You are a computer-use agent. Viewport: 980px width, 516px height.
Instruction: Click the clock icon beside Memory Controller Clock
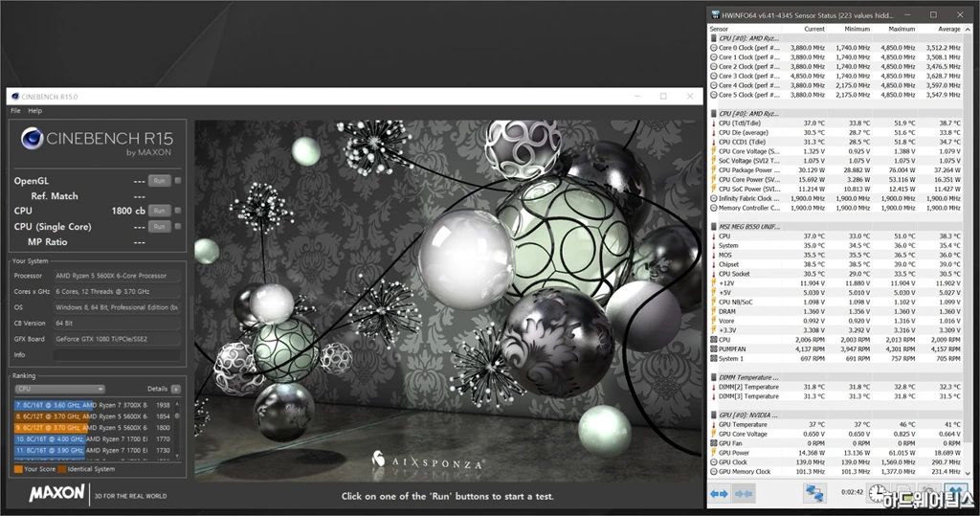(713, 208)
